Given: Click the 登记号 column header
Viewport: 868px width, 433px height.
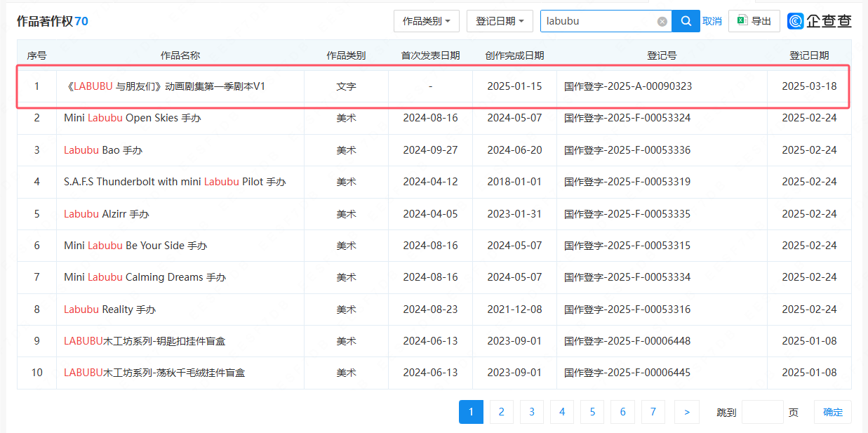Looking at the screenshot, I should [x=662, y=55].
